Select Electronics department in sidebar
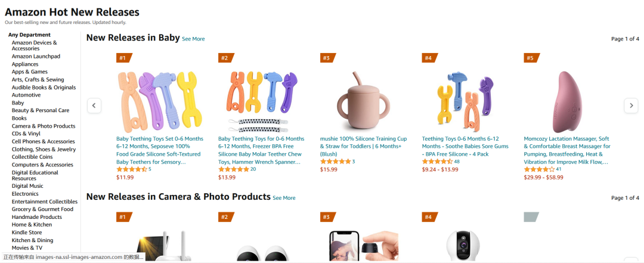This screenshot has width=644, height=263. 25,194
